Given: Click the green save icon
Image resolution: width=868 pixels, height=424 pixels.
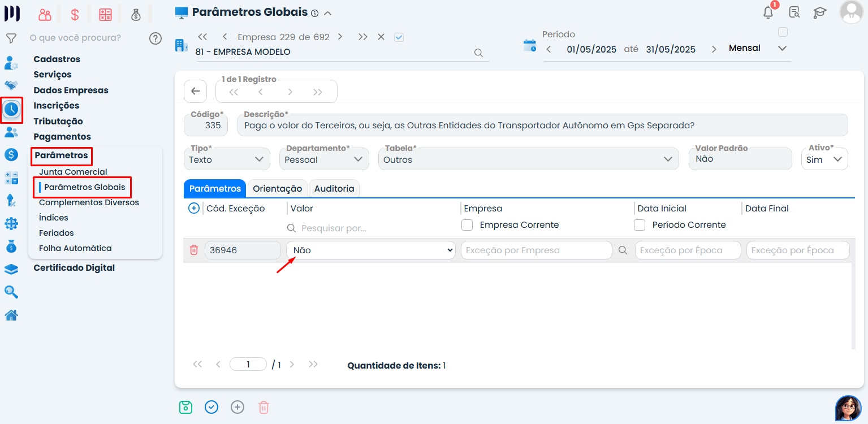Looking at the screenshot, I should [x=185, y=407].
